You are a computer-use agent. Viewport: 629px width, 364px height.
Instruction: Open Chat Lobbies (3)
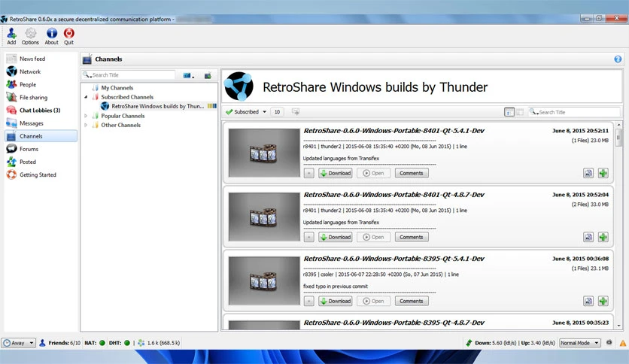tap(41, 111)
